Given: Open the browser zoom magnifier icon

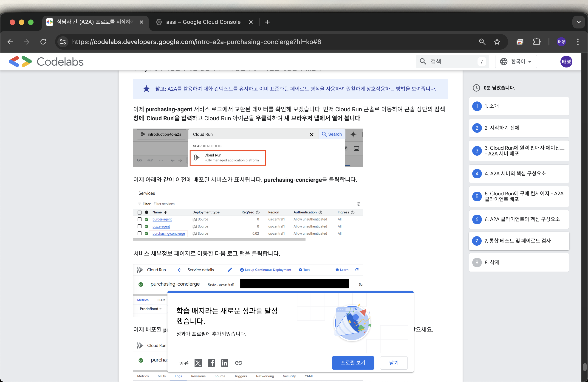Looking at the screenshot, I should tap(482, 42).
